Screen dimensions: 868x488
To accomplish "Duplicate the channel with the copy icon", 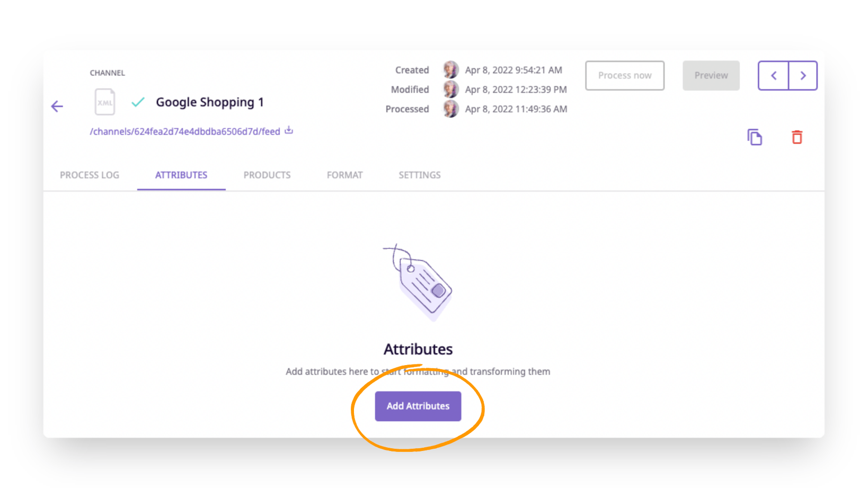I will coord(755,137).
